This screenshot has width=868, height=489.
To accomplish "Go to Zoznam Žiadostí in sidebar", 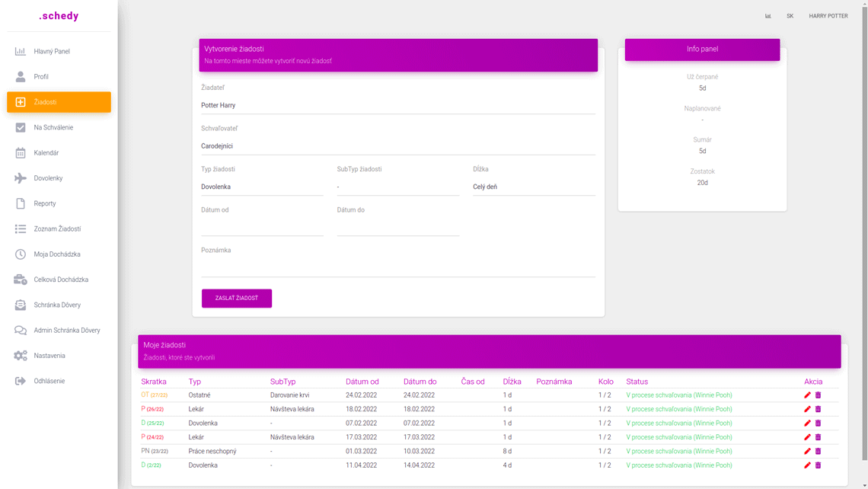I will pos(57,229).
